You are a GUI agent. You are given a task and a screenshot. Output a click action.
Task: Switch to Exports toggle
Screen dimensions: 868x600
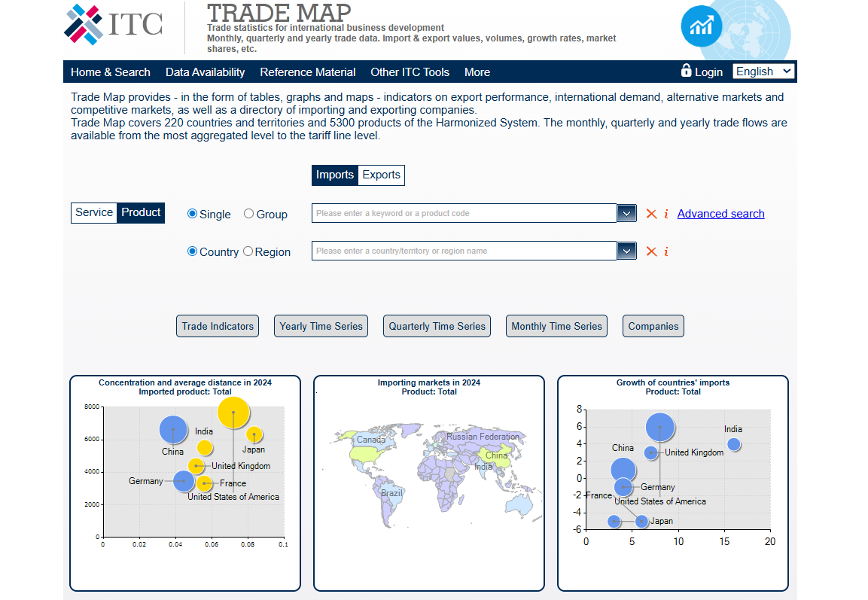click(x=382, y=175)
